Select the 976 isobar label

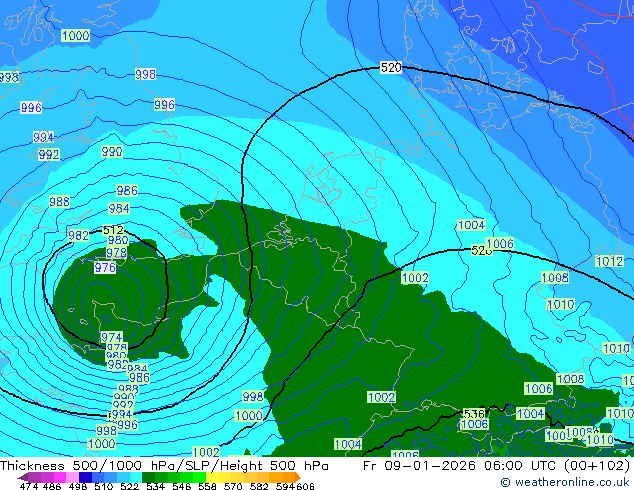pos(105,268)
